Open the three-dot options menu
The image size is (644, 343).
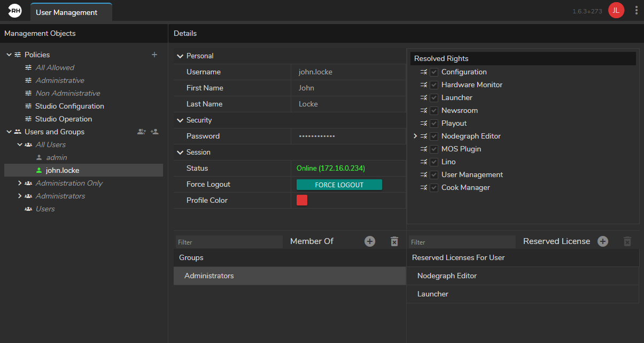[x=636, y=11]
